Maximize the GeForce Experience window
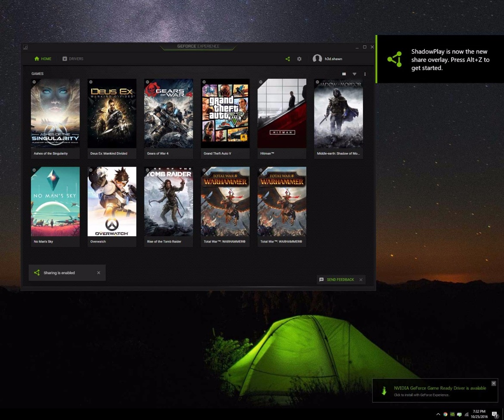Screen dimensions: 504x420 [364, 47]
